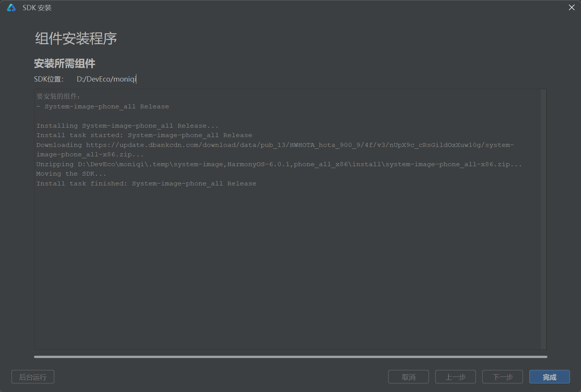581x392 pixels.
Task: Click the '- System-image-phone_all Release' line
Action: [x=103, y=106]
